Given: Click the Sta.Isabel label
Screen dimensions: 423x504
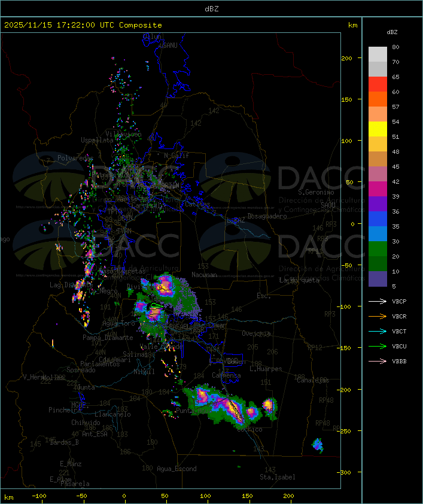Looking at the screenshot, I should pos(277,477).
